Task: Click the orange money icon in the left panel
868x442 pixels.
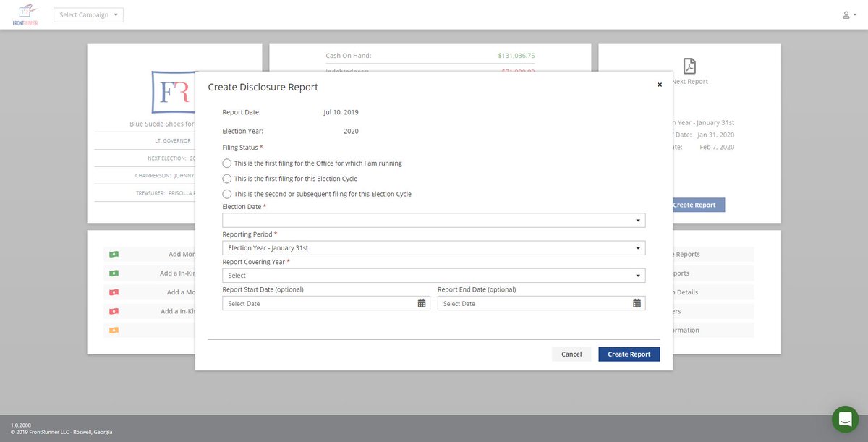Action: tap(113, 329)
